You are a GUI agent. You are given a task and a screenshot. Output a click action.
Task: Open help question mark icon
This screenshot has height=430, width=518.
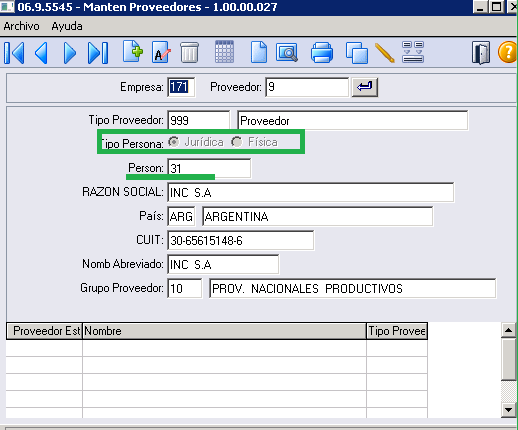[507, 53]
